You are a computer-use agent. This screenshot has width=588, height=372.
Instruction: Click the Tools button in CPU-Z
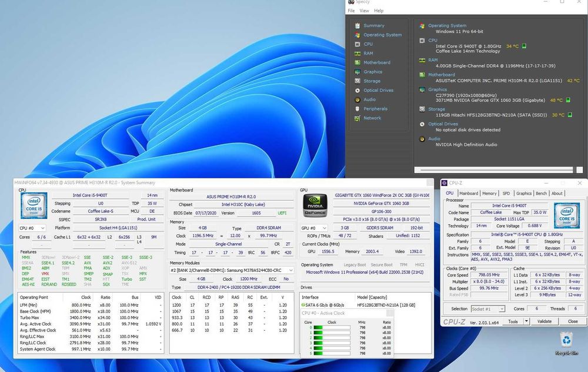point(513,321)
